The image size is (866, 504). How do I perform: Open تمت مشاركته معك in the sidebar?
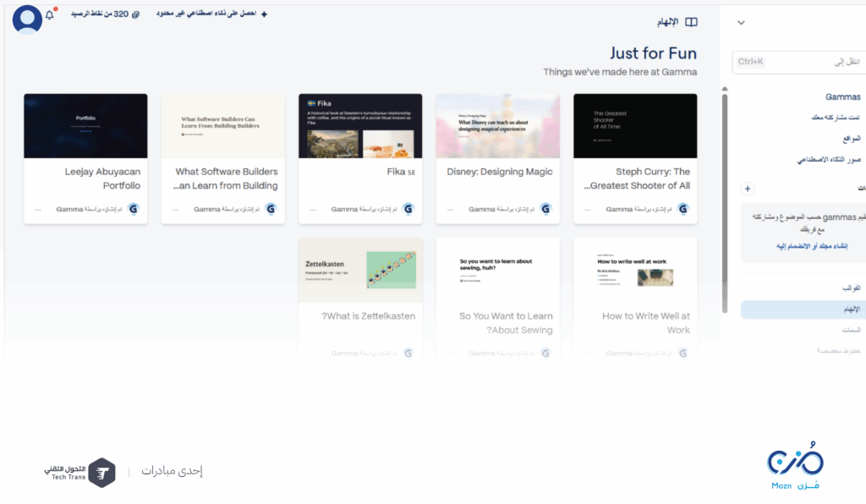(835, 117)
